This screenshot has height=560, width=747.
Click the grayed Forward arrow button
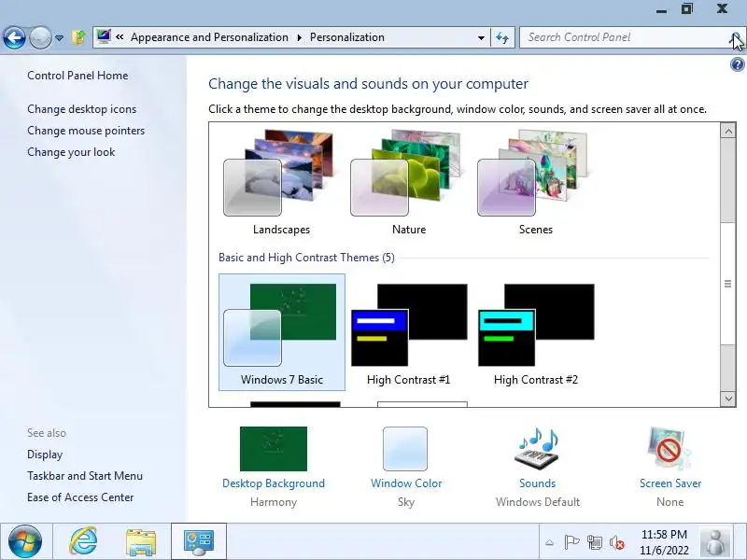tap(40, 37)
